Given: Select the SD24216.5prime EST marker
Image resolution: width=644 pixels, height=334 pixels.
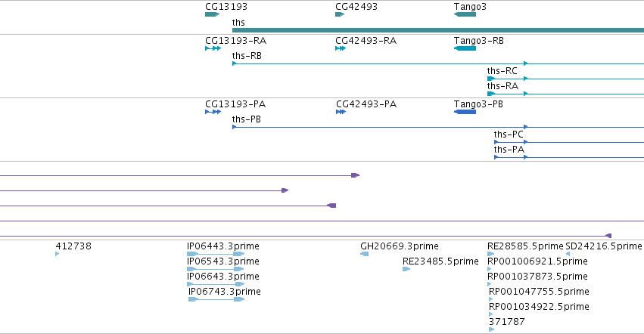Looking at the screenshot, I should tap(568, 254).
